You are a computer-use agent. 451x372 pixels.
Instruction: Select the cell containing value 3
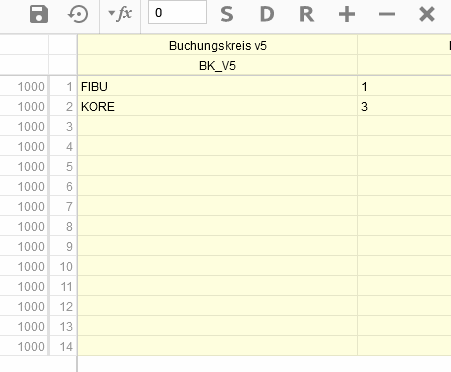[x=404, y=107]
